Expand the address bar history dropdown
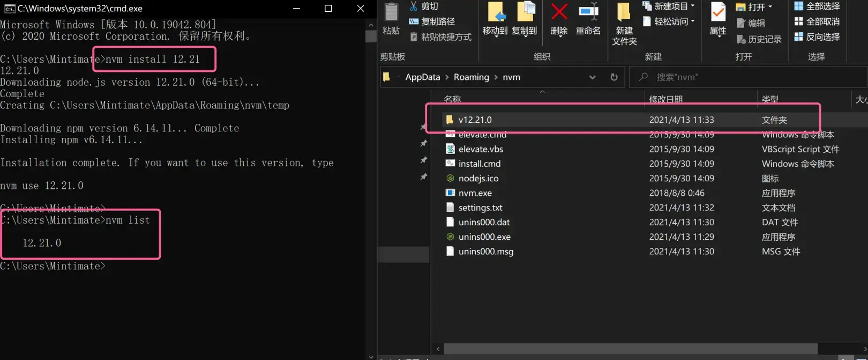The width and height of the screenshot is (868, 360). pyautogui.click(x=592, y=77)
